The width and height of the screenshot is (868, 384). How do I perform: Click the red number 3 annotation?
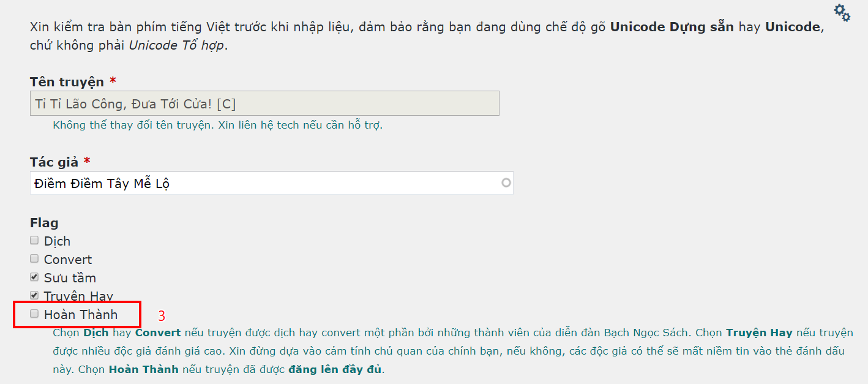162,316
